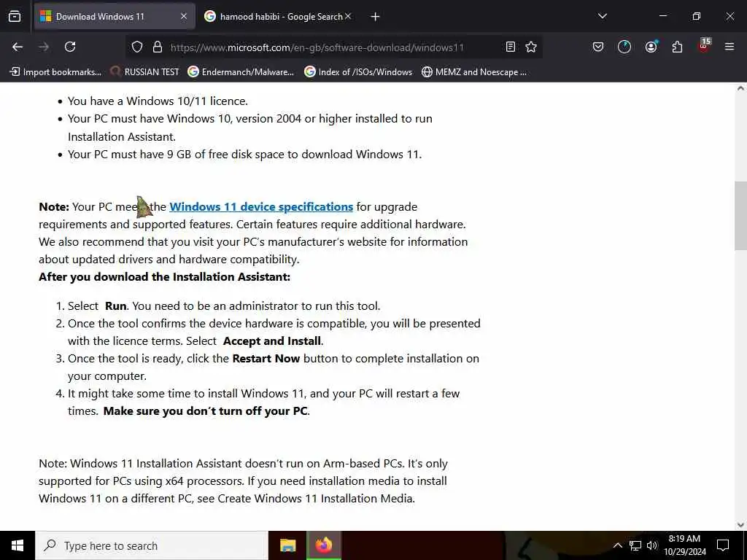The width and height of the screenshot is (747, 560).
Task: Open Windows Start menu
Action: click(18, 545)
